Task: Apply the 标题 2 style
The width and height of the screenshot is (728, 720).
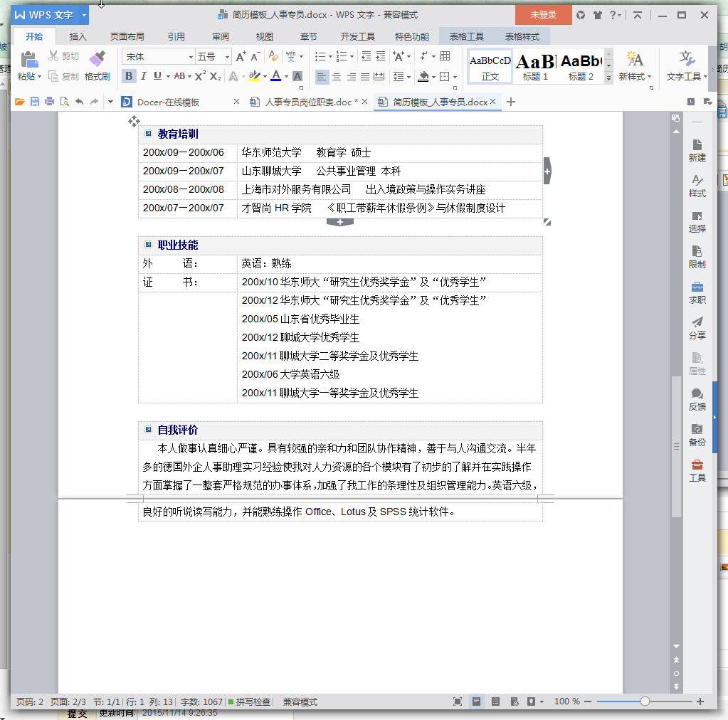Action: click(581, 66)
